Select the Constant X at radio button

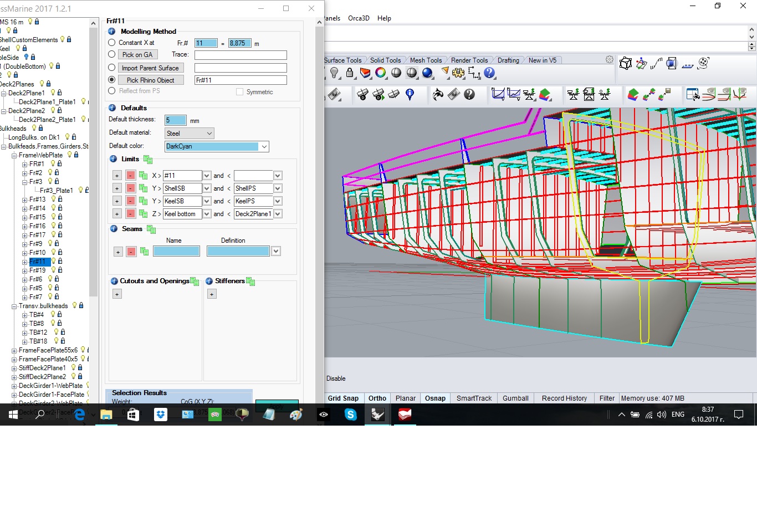pyautogui.click(x=112, y=43)
